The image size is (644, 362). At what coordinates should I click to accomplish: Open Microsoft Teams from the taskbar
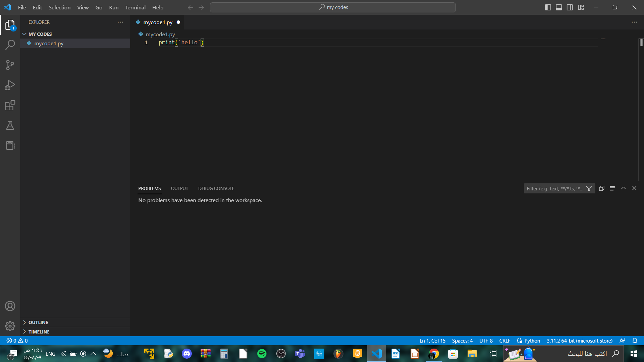pos(300,354)
